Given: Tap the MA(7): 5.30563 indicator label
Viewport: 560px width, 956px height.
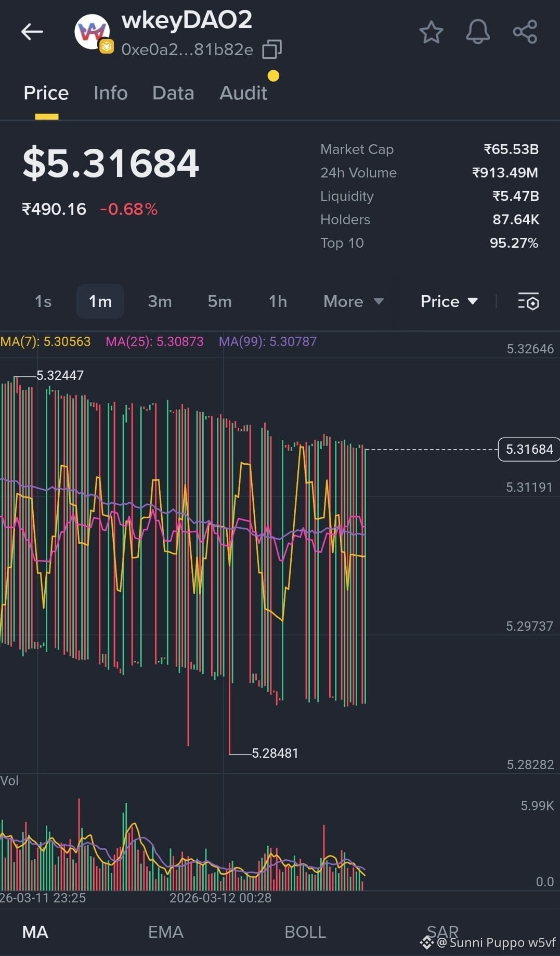Looking at the screenshot, I should coord(46,341).
